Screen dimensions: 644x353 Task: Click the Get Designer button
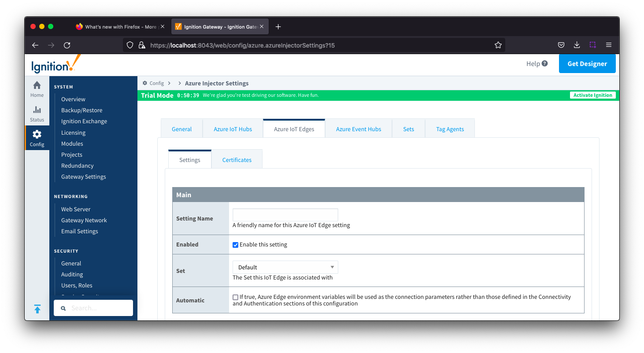[x=587, y=64]
